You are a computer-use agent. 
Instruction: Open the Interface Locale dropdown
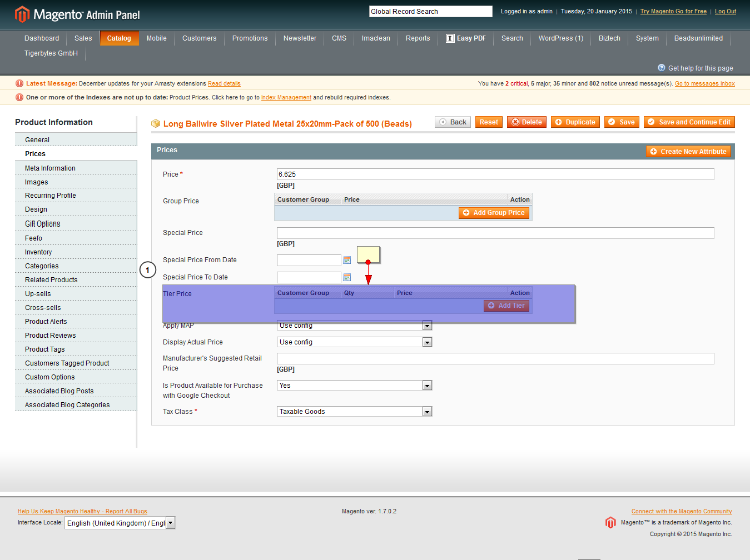[171, 523]
